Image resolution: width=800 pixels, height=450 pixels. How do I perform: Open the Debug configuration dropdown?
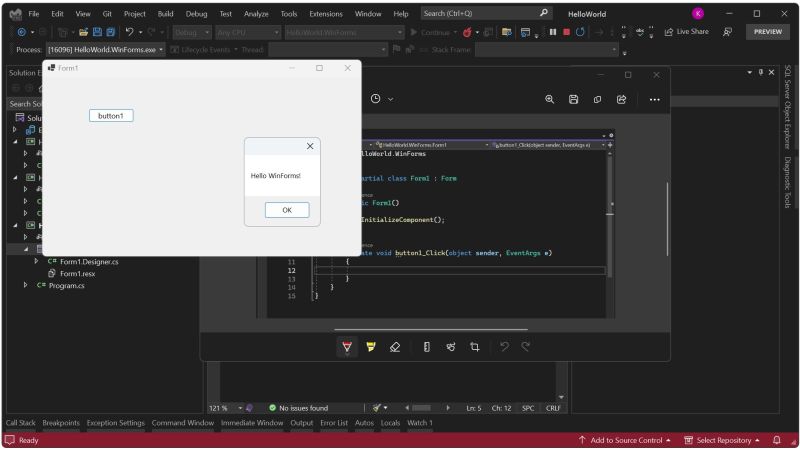coord(192,32)
